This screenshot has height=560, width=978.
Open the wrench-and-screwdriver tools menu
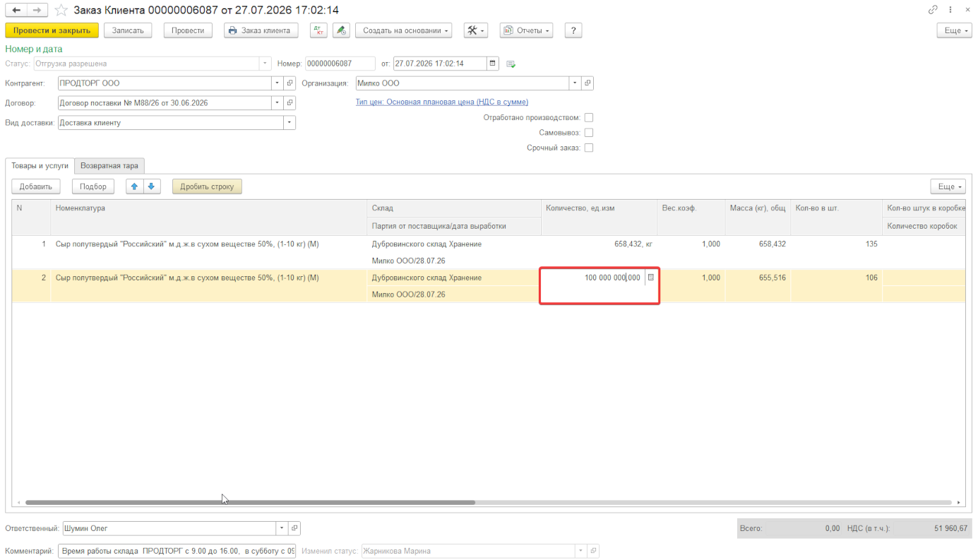(475, 30)
